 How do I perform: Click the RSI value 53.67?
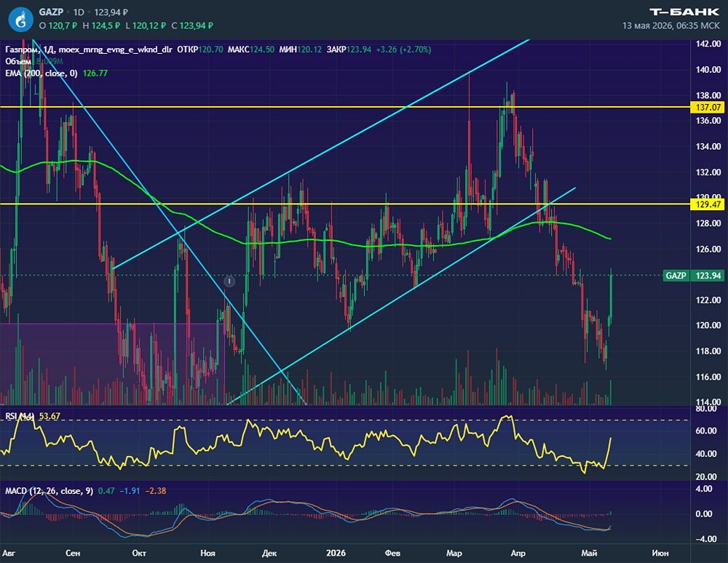50,416
